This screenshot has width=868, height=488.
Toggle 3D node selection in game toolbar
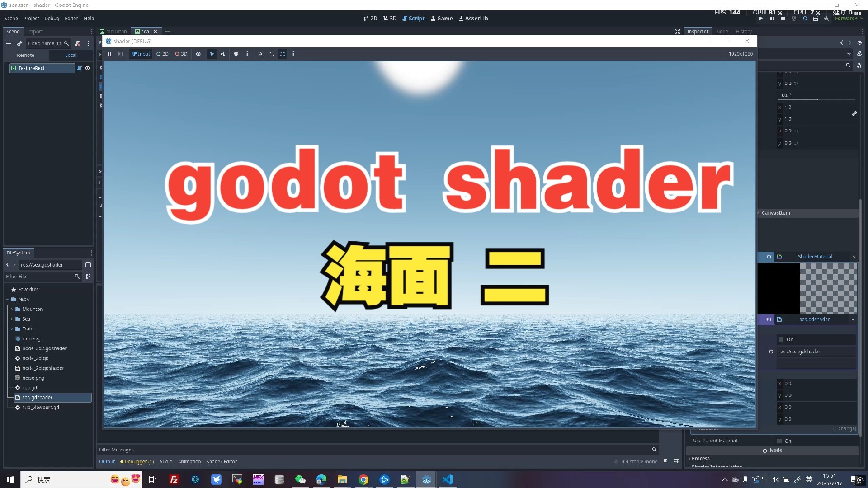point(181,54)
